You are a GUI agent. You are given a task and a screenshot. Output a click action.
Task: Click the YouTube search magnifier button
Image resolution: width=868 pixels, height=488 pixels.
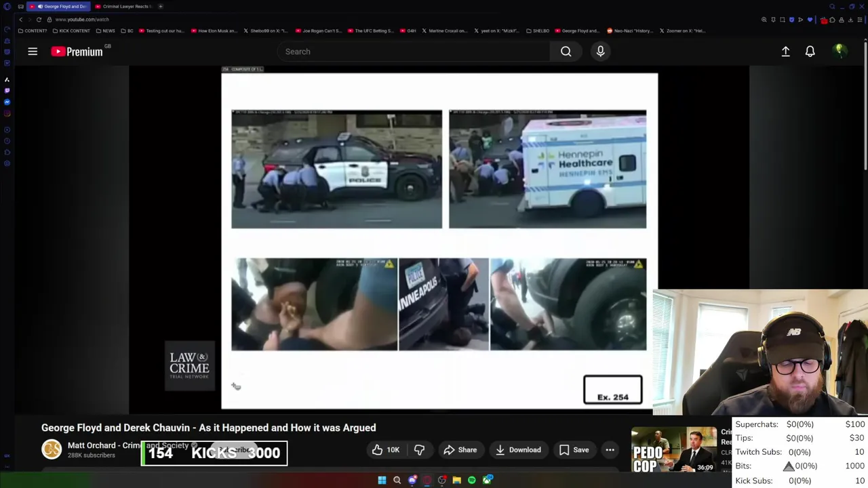[x=566, y=52]
